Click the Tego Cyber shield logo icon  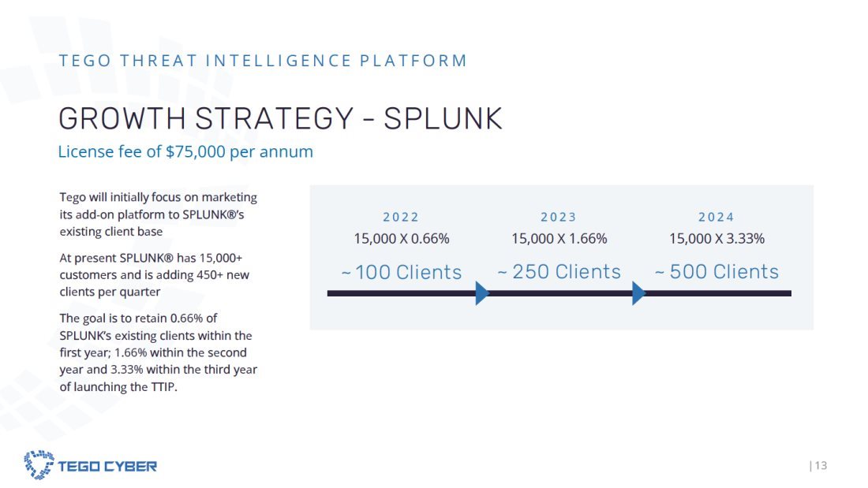[39, 465]
